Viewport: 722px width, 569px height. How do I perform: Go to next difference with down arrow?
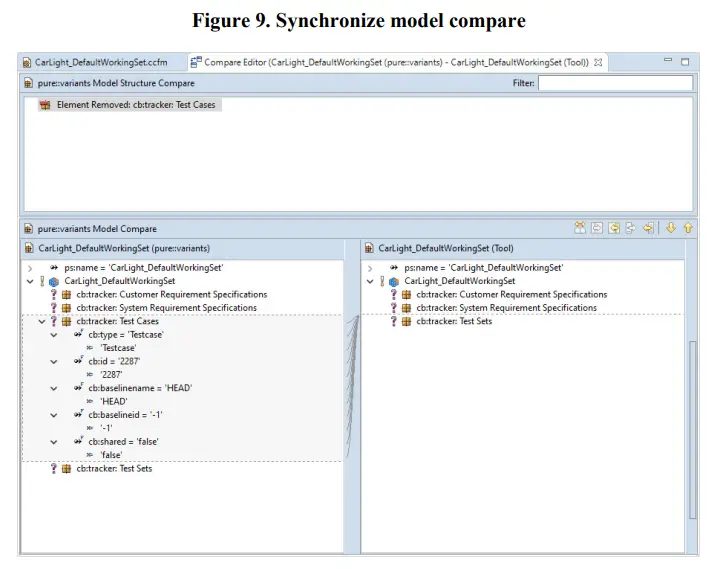pos(671,227)
